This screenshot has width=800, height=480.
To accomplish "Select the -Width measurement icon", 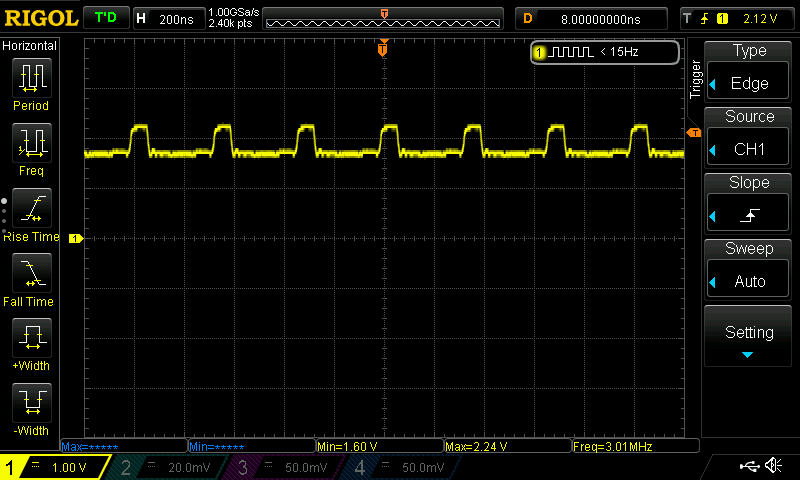I will click(31, 403).
